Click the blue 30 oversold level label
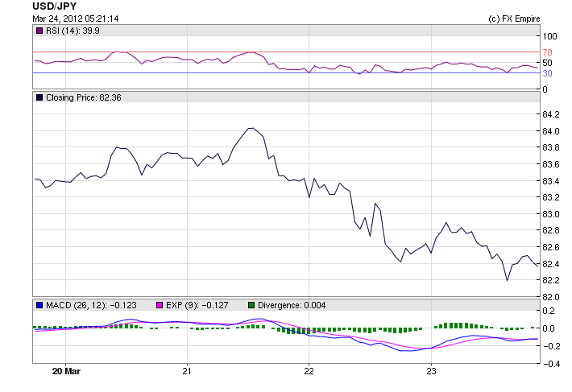The height and width of the screenshot is (392, 572). [546, 73]
